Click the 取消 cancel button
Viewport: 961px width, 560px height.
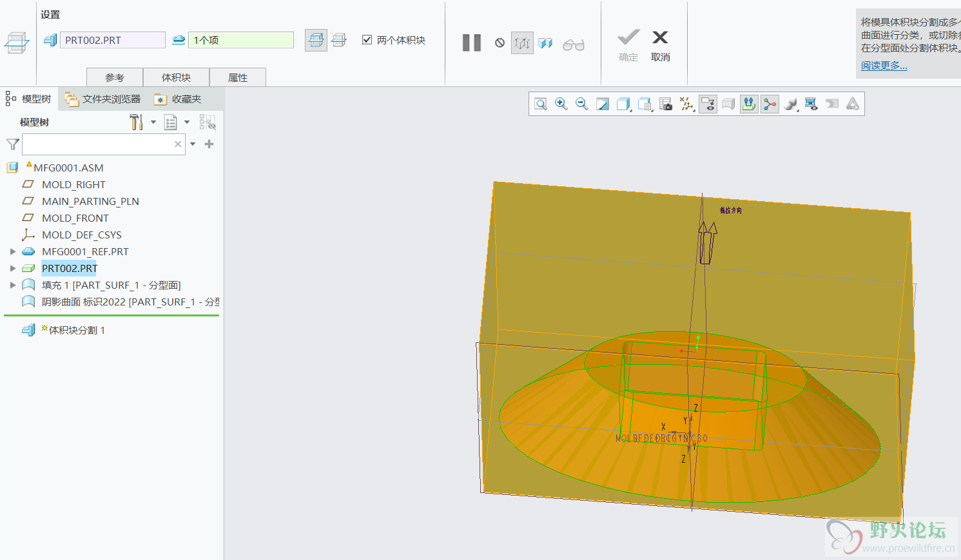tap(660, 45)
